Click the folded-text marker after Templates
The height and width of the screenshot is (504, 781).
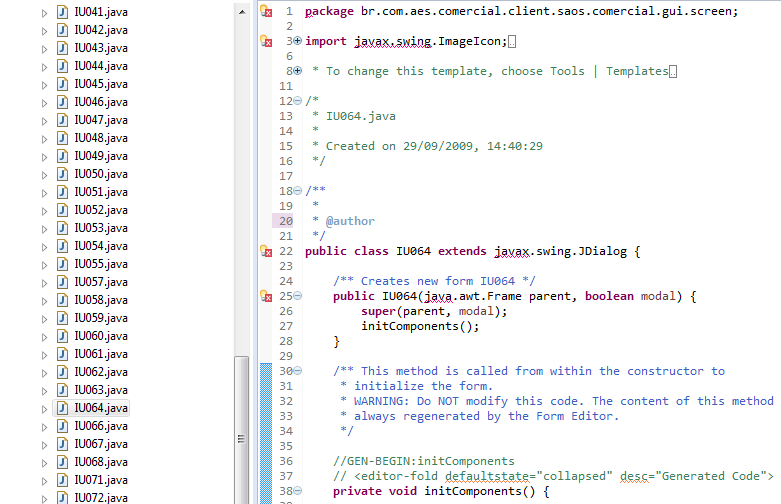tap(673, 71)
